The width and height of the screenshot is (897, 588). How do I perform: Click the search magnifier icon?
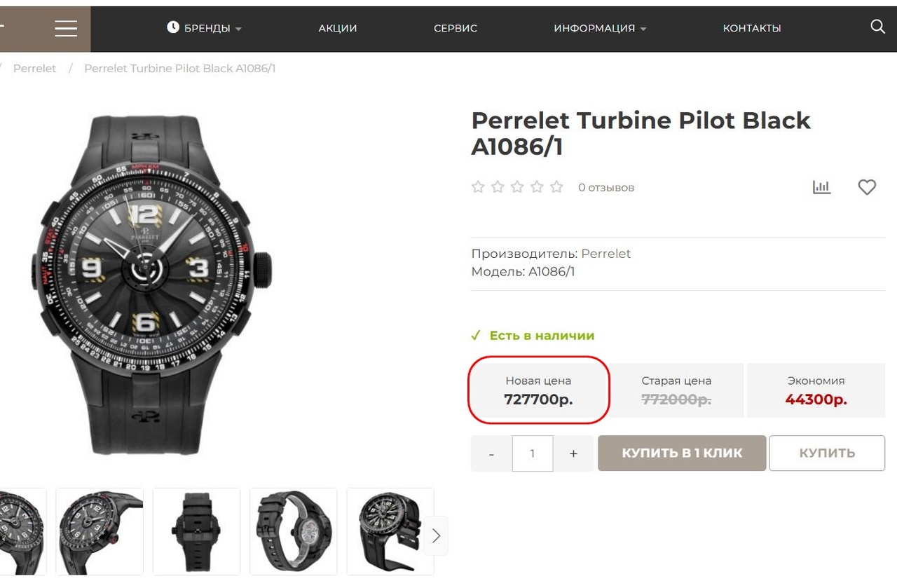pos(877,27)
